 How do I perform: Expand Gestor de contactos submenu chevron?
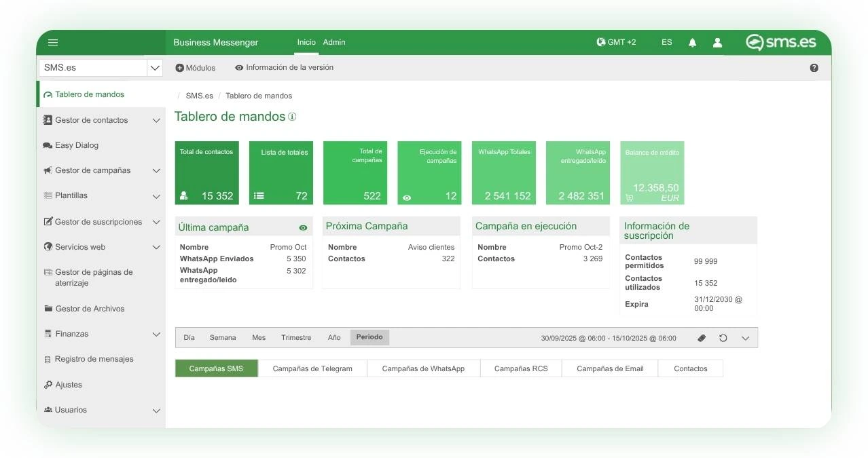[156, 121]
